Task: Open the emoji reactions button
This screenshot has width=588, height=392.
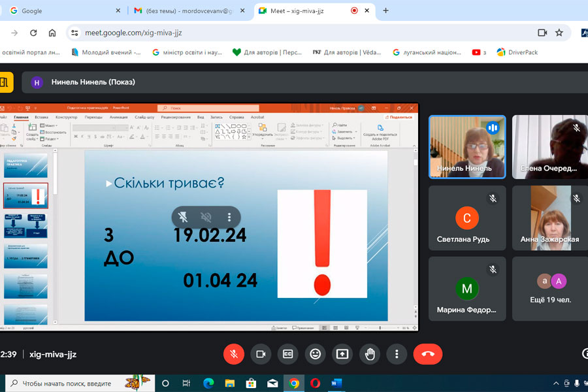Action: [316, 354]
